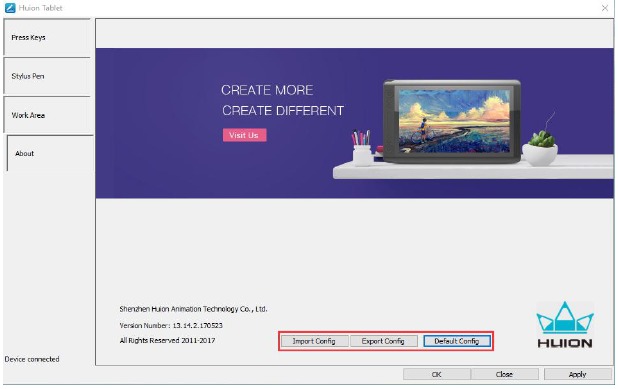This screenshot has width=618, height=389.
Task: Click the CREATE MORE banner text
Action: tap(267, 90)
